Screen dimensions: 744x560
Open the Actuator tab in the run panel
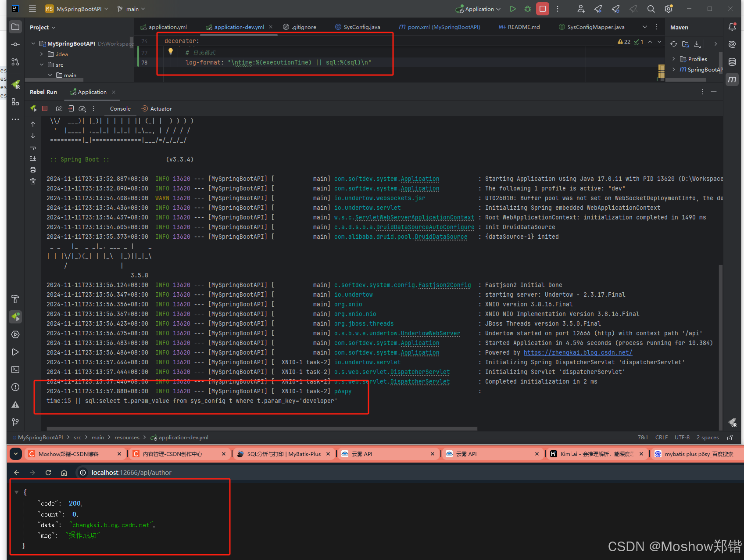point(157,108)
